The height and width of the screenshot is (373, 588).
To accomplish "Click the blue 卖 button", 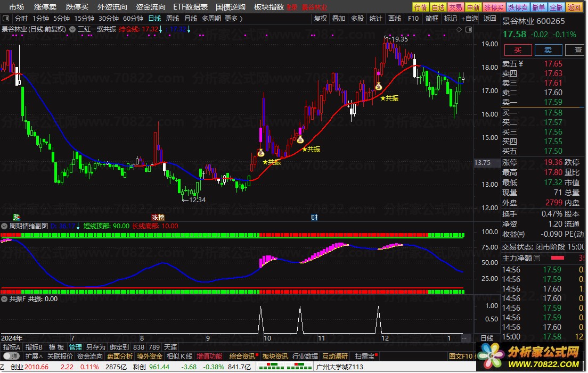I will (x=548, y=50).
